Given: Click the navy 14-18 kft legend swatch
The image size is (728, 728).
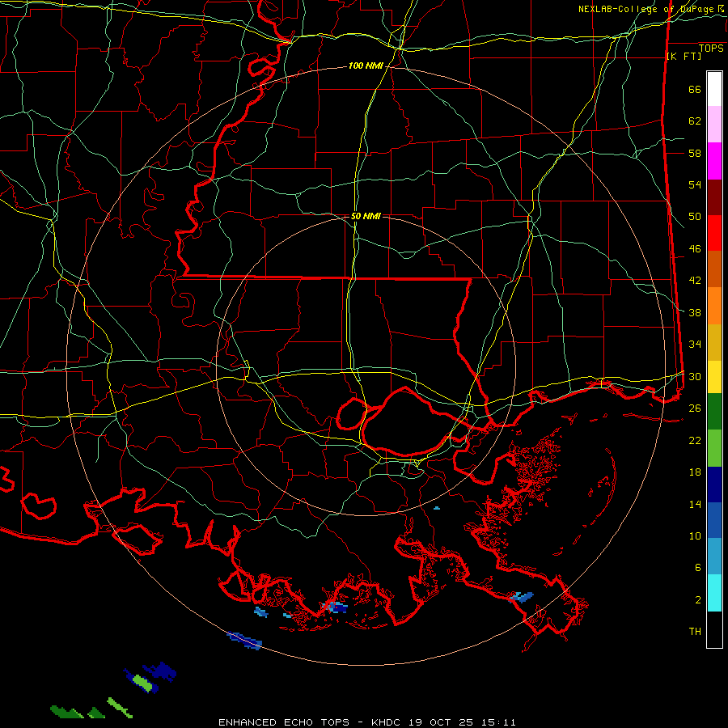Looking at the screenshot, I should 714,485.
